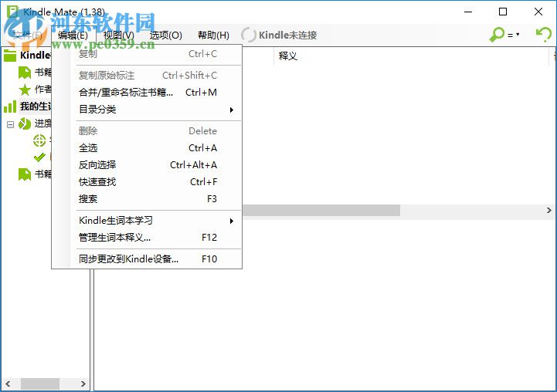Open the 编辑(E) menu
This screenshot has height=392, width=557.
coord(73,35)
